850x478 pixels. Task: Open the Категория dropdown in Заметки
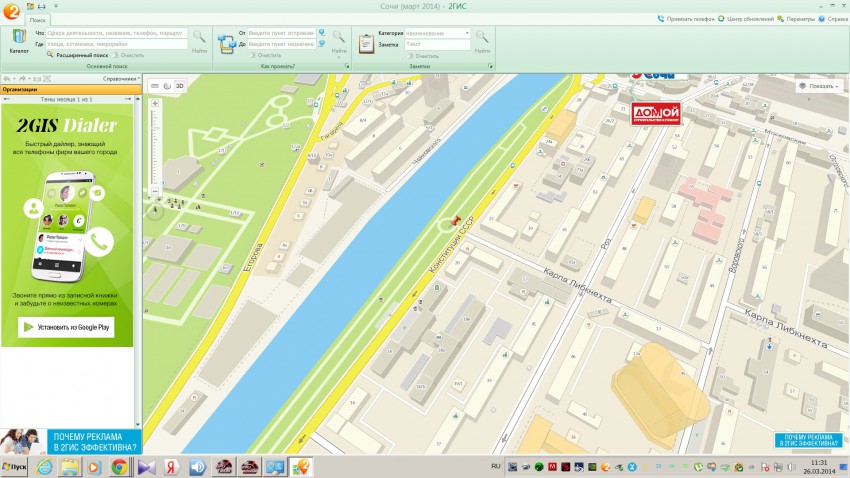(x=438, y=33)
